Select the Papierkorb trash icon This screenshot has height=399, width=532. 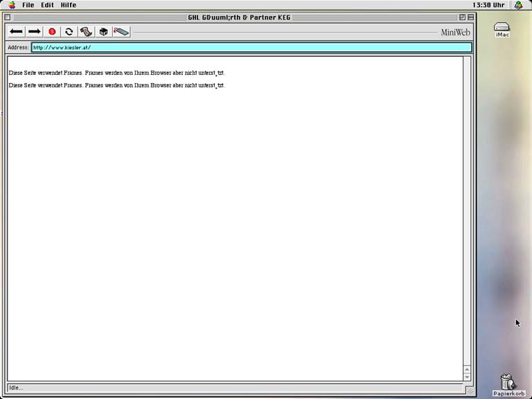coord(508,382)
